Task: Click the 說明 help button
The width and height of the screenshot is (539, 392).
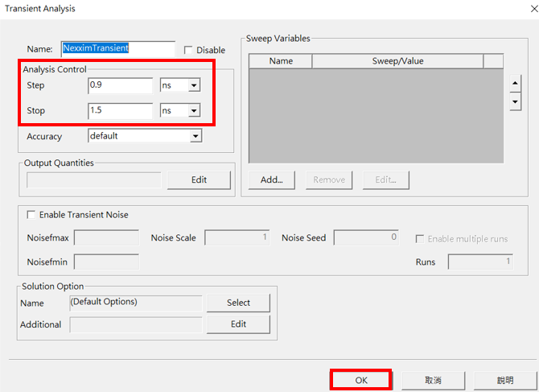Action: (505, 380)
